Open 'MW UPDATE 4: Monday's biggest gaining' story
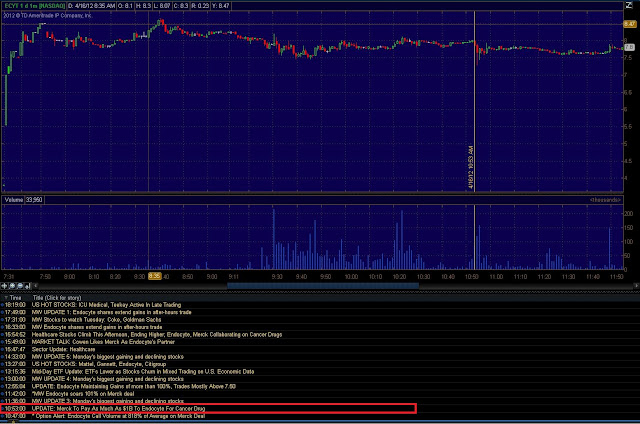 pyautogui.click(x=107, y=379)
